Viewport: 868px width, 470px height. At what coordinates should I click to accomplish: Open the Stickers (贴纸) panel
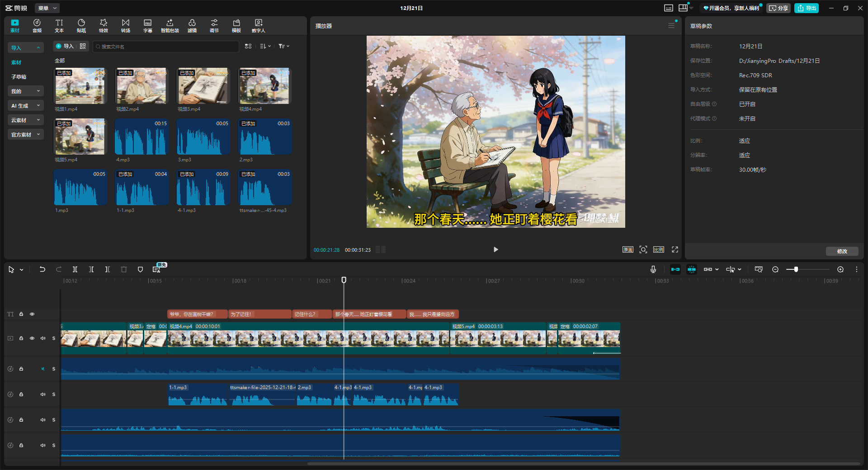81,26
